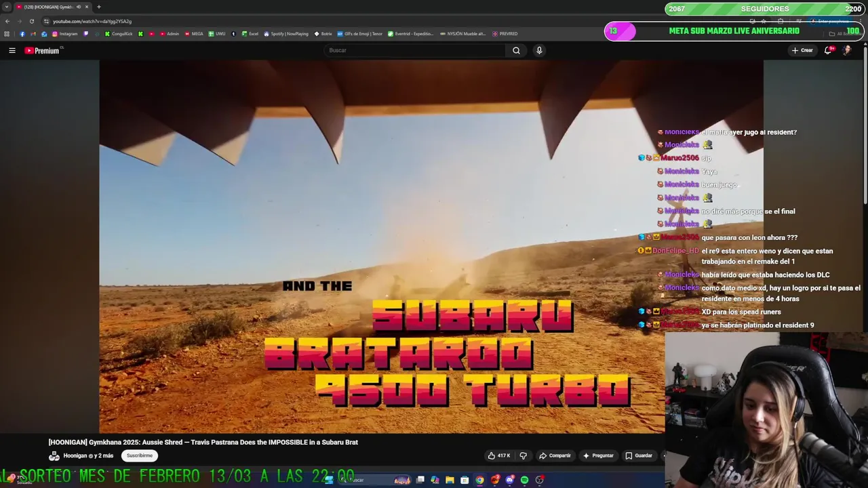This screenshot has height=488, width=868.
Task: Click 'buen juego' chat message
Action: click(x=719, y=184)
